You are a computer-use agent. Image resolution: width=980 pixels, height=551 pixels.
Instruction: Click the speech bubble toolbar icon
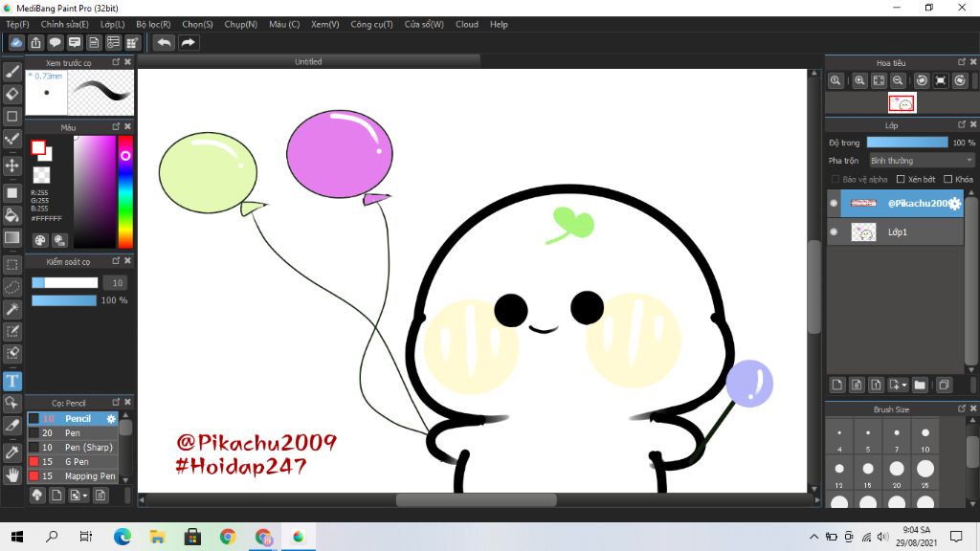coord(55,42)
